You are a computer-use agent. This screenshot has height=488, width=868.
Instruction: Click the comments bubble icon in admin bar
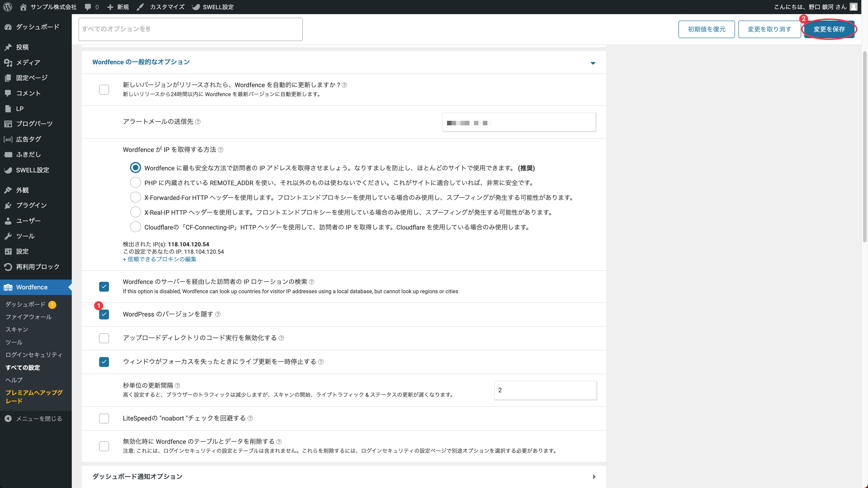[x=88, y=7]
